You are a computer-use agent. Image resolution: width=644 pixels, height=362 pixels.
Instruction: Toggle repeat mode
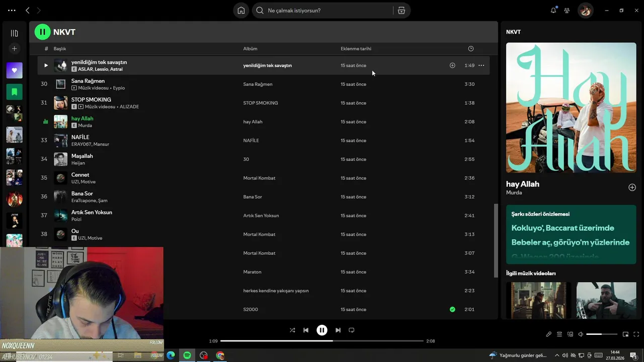(x=352, y=330)
